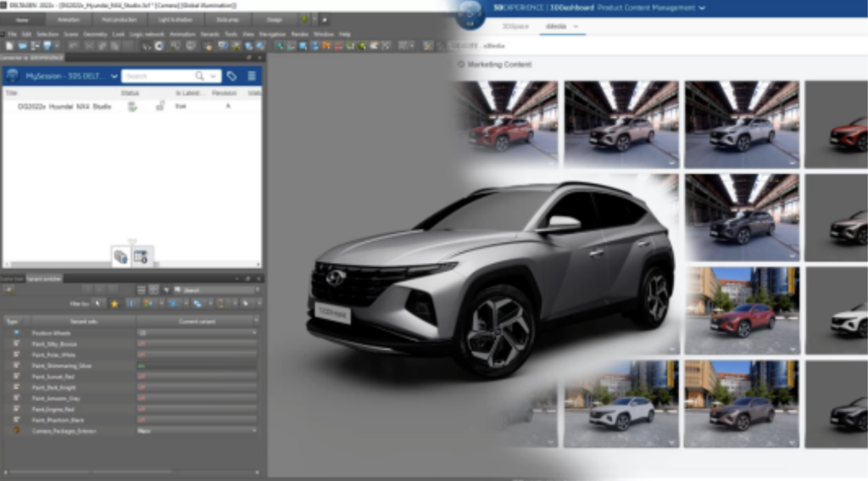Open the hamburger menu in the MySession header
The image size is (868, 481).
[x=252, y=76]
